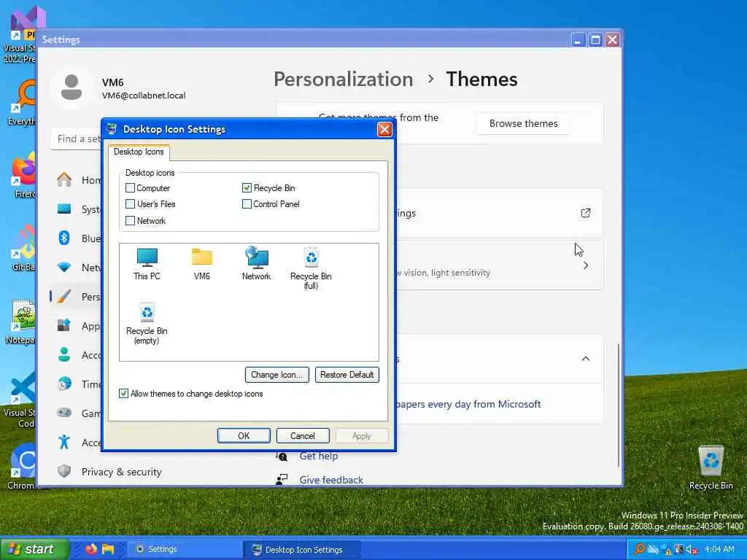Click the Find a setting search box

[x=76, y=139]
